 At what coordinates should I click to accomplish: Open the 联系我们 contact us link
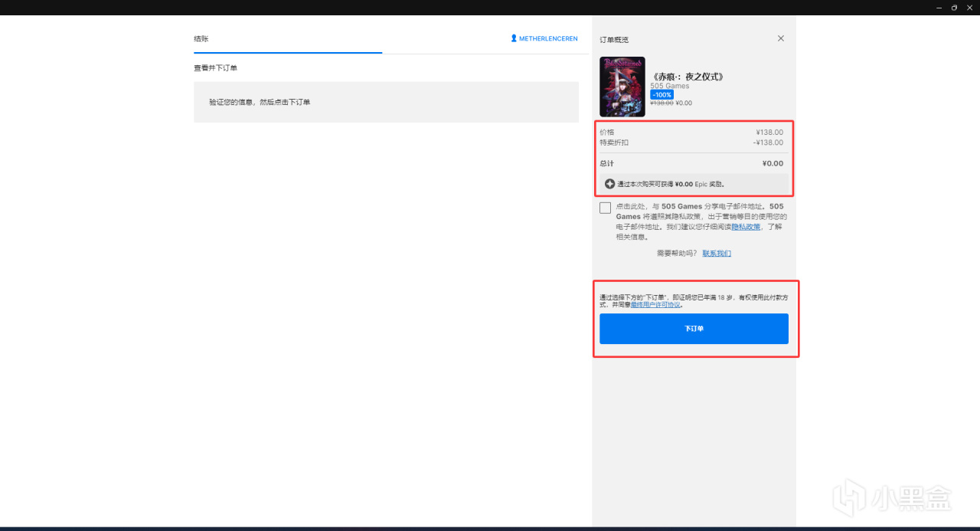coord(717,253)
